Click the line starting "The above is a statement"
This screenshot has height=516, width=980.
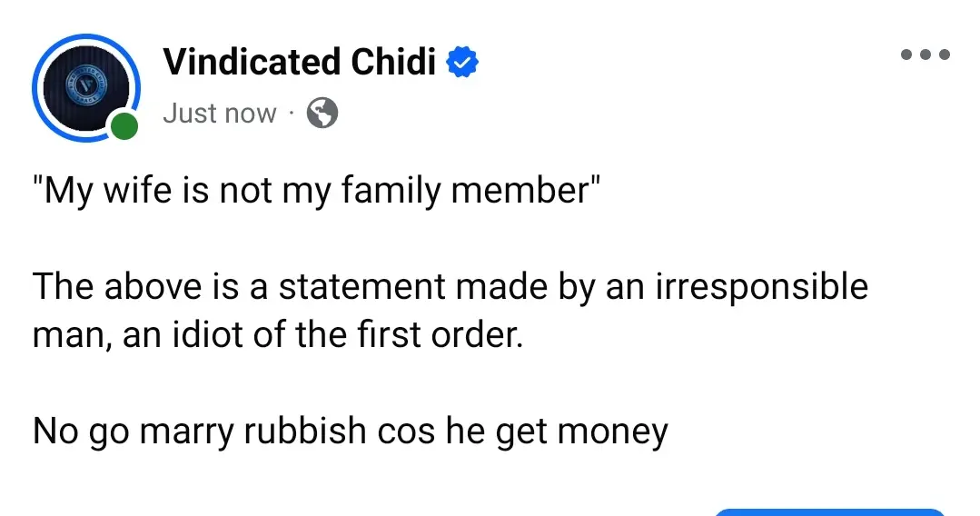tap(450, 288)
